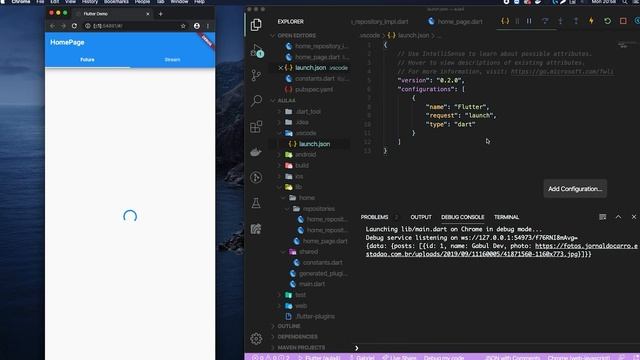Image resolution: width=640 pixels, height=360 pixels.
Task: Close the bottom panel
Action: (634, 217)
